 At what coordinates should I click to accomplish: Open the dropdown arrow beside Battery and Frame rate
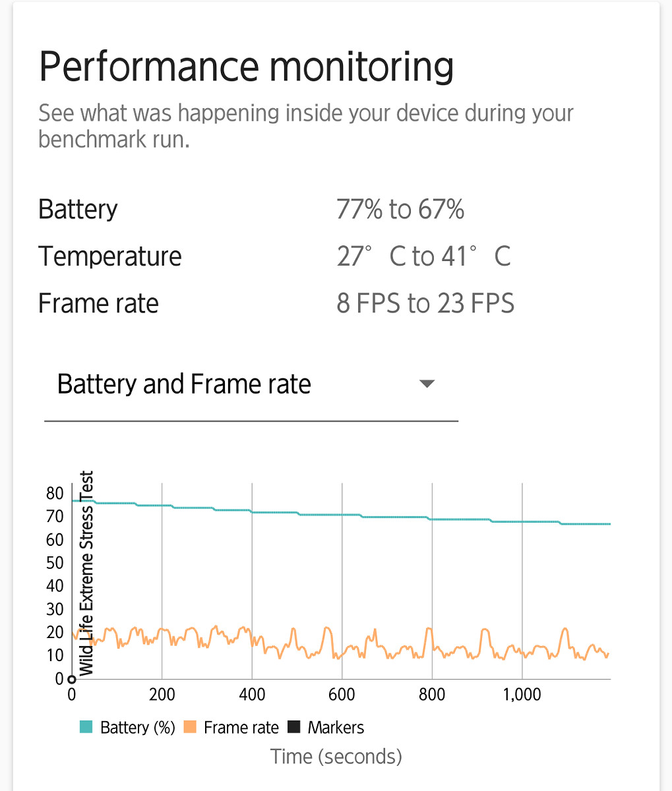tap(427, 384)
